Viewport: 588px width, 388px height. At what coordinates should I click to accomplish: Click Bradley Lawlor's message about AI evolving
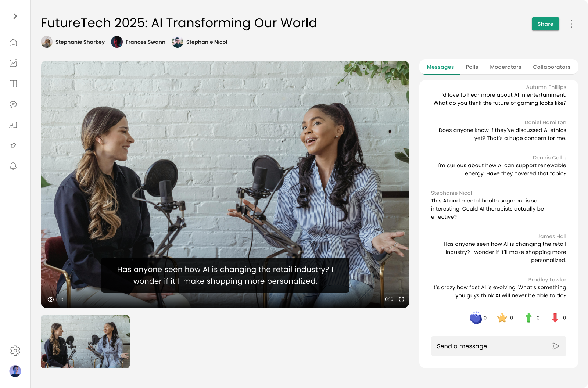click(x=499, y=291)
